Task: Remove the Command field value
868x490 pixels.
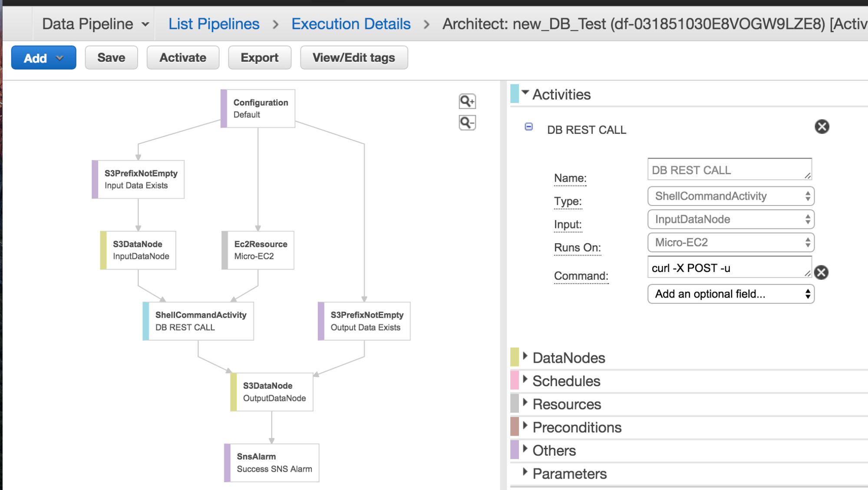Action: tap(821, 272)
